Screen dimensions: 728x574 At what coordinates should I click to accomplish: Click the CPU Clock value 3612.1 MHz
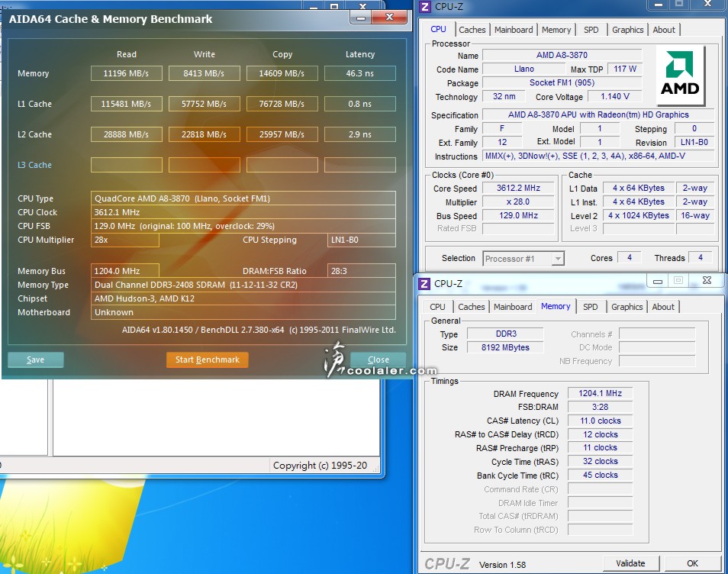243,212
